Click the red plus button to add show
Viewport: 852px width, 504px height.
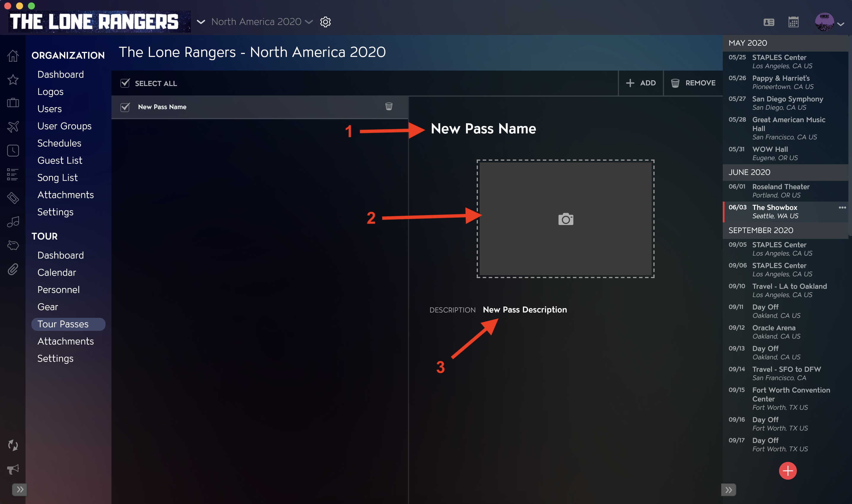[x=788, y=470]
